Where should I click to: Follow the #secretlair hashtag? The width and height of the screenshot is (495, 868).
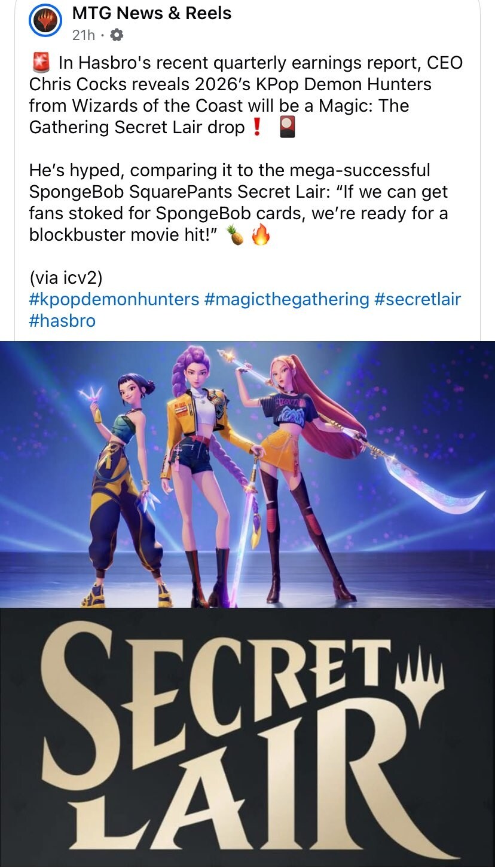(417, 299)
